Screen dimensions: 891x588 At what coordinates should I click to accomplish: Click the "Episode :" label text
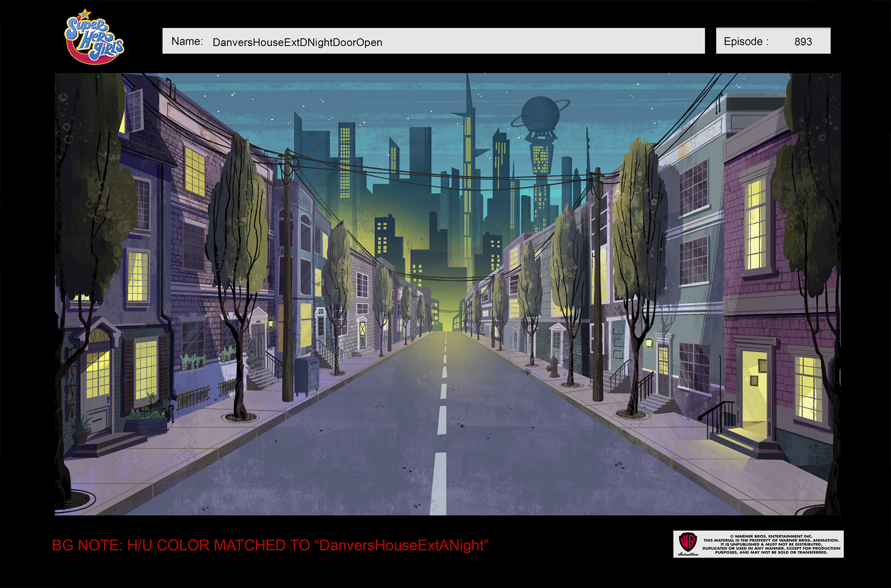click(x=746, y=41)
